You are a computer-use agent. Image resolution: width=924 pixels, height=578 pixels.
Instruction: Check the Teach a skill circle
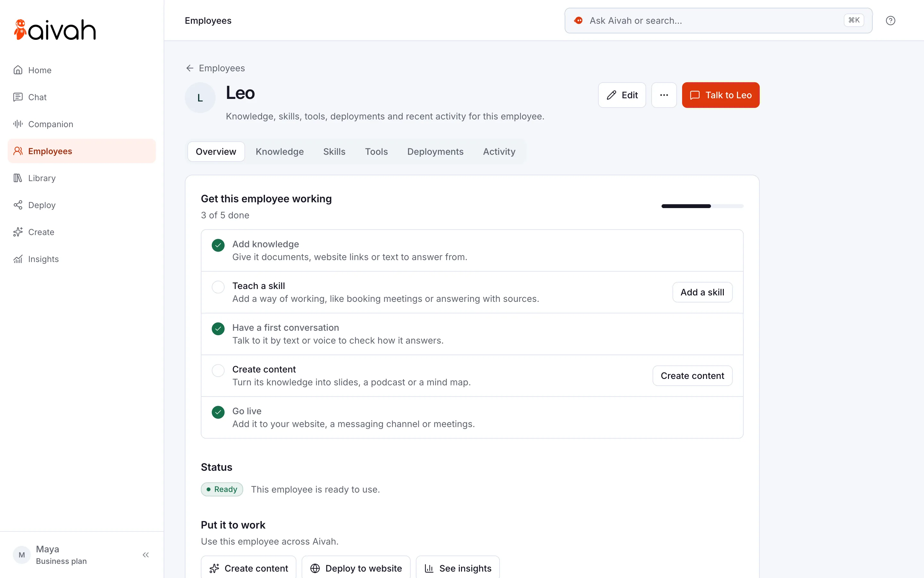[218, 287]
